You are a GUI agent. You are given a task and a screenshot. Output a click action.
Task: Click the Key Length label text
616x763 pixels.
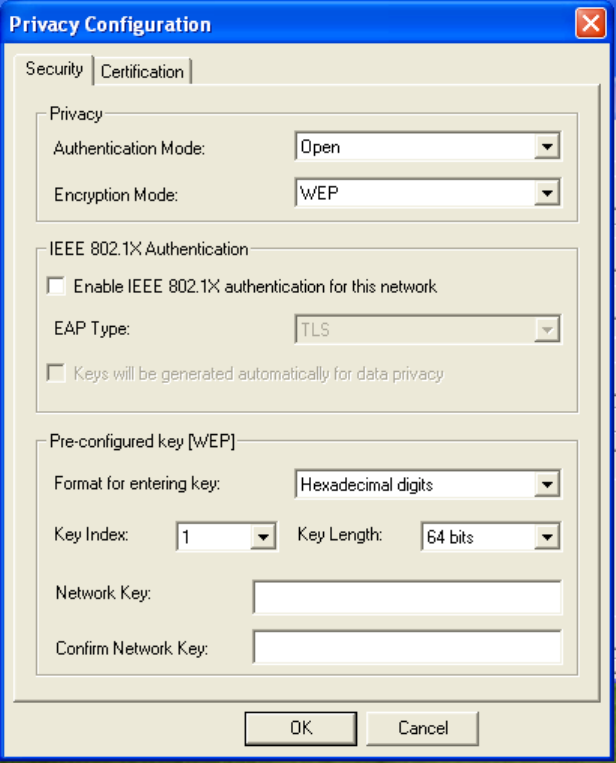pyautogui.click(x=340, y=535)
